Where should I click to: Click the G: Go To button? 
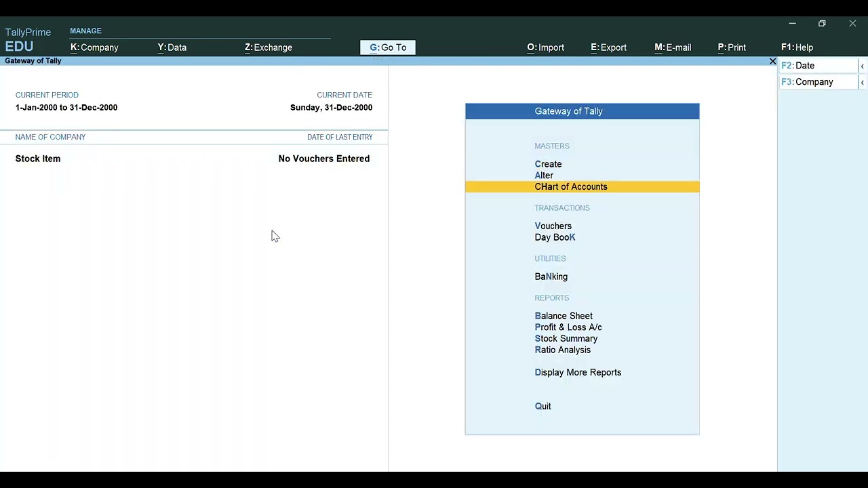[x=388, y=47]
